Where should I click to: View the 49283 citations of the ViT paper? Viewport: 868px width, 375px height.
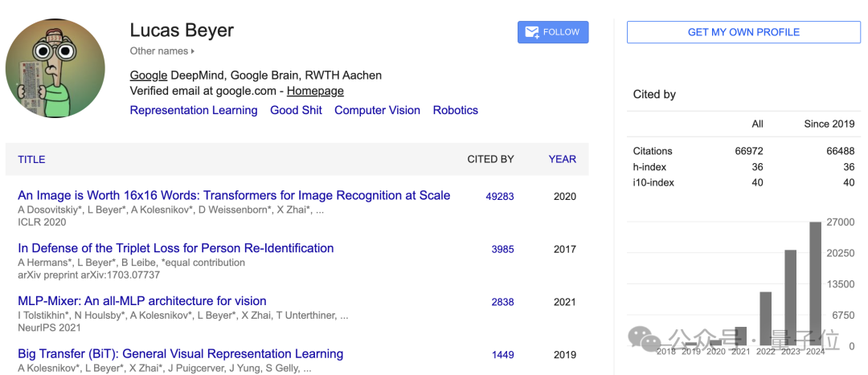pyautogui.click(x=500, y=197)
